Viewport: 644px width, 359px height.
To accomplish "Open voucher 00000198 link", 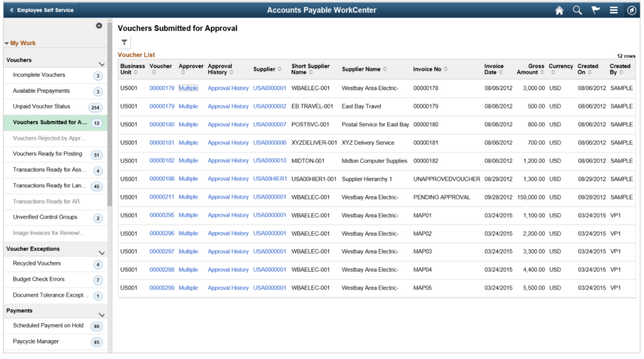I will (162, 179).
